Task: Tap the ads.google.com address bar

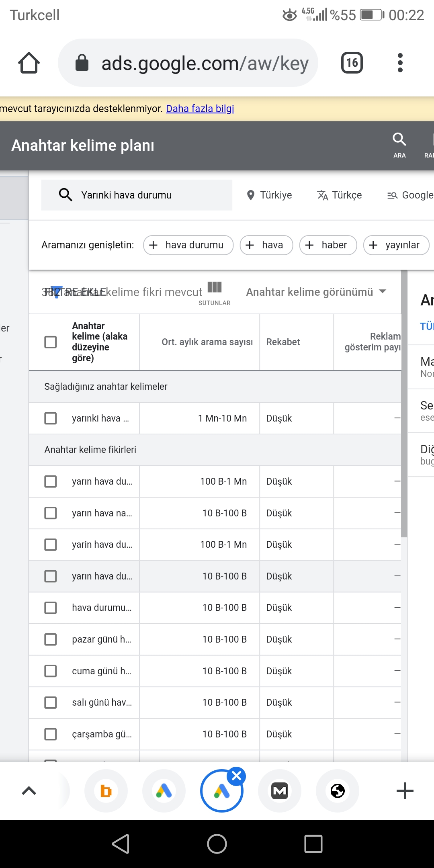Action: pos(188,63)
